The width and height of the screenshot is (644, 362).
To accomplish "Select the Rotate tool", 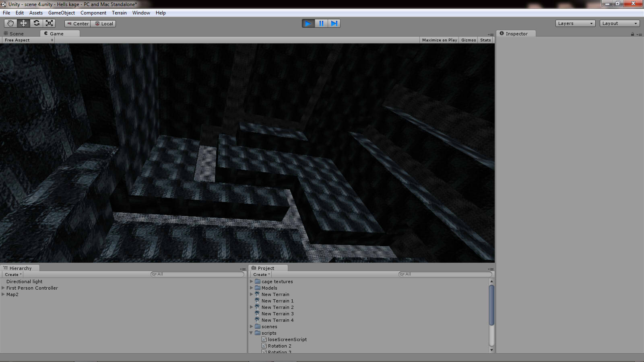I will click(36, 23).
